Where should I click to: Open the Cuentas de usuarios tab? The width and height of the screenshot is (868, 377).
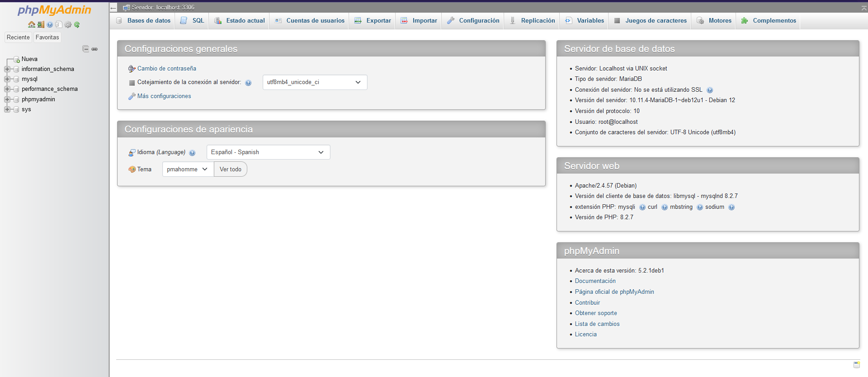pyautogui.click(x=310, y=21)
